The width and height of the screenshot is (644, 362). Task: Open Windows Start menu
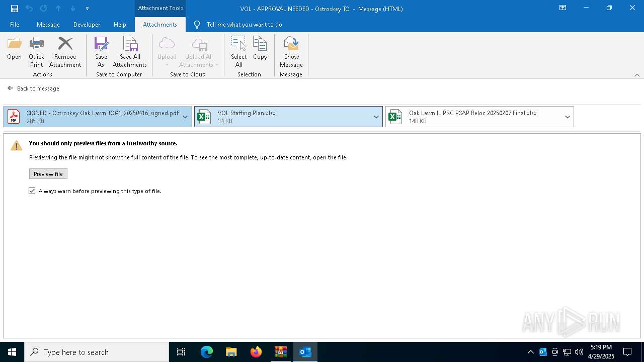coord(12,352)
